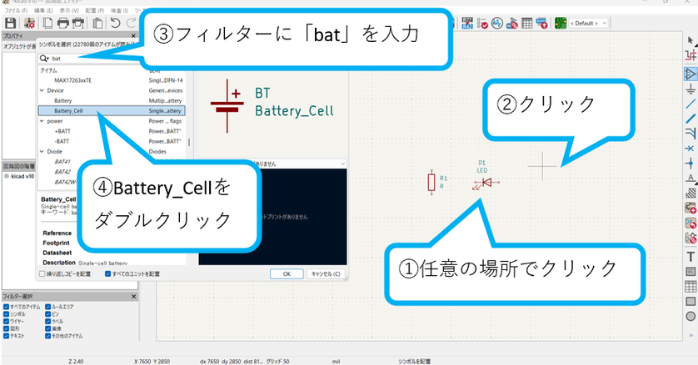Open the < Default > dropdown in toolbar
The height and width of the screenshot is (365, 698).
pyautogui.click(x=588, y=23)
